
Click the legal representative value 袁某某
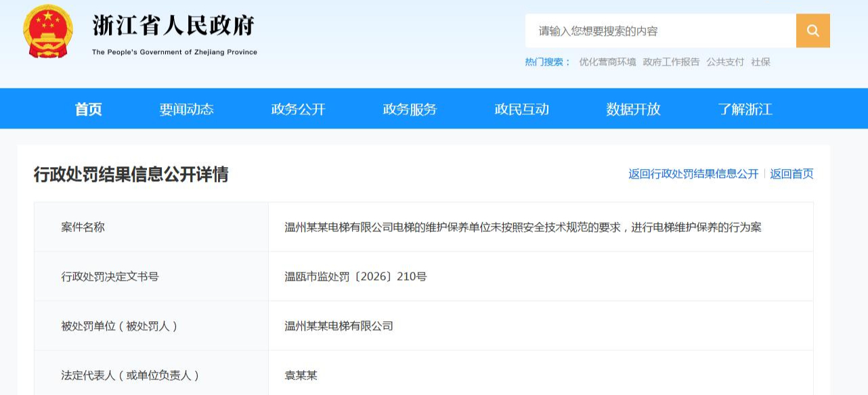pyautogui.click(x=301, y=375)
